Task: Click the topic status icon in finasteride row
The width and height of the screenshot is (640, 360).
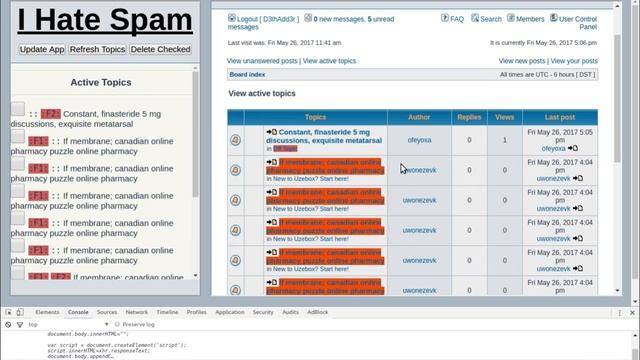Action: point(235,140)
